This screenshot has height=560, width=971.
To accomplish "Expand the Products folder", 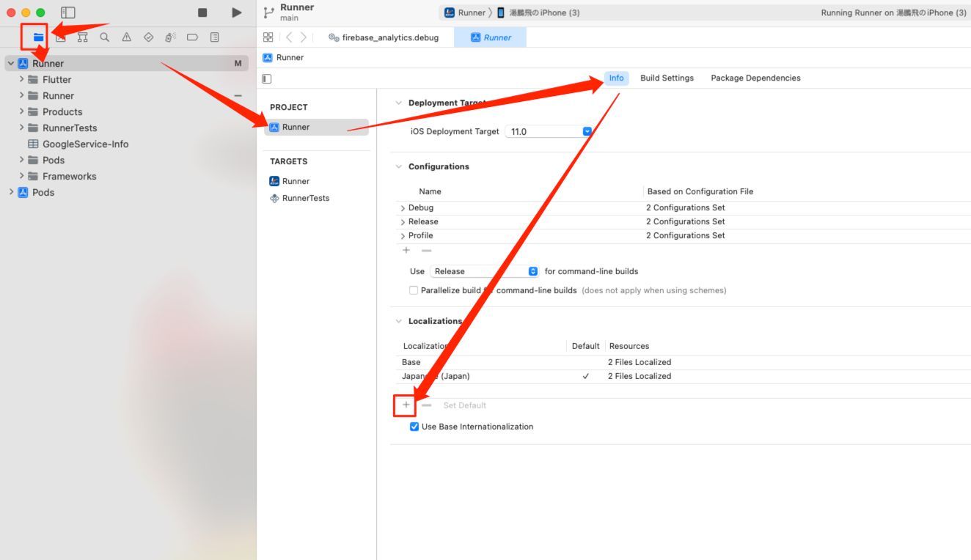I will [21, 111].
